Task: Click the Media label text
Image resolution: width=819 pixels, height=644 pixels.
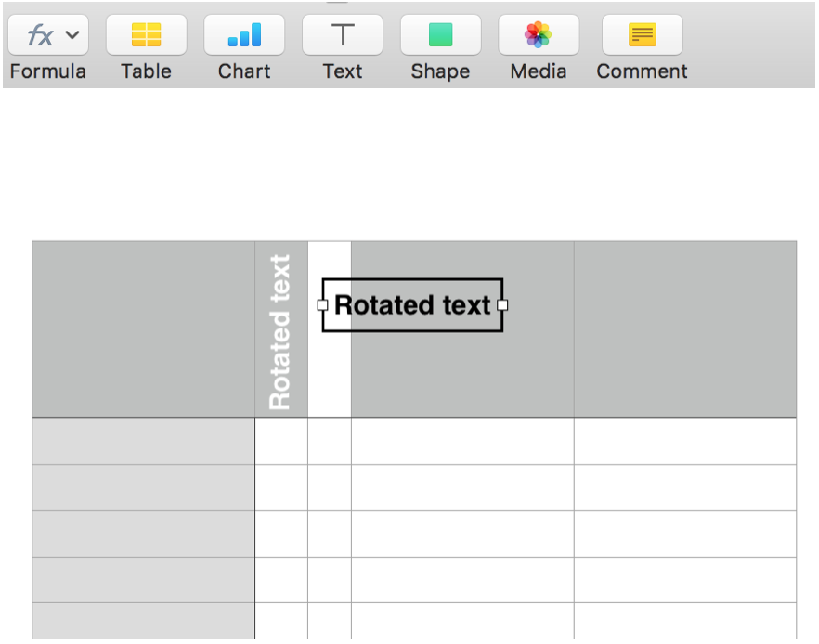Action: click(x=539, y=71)
